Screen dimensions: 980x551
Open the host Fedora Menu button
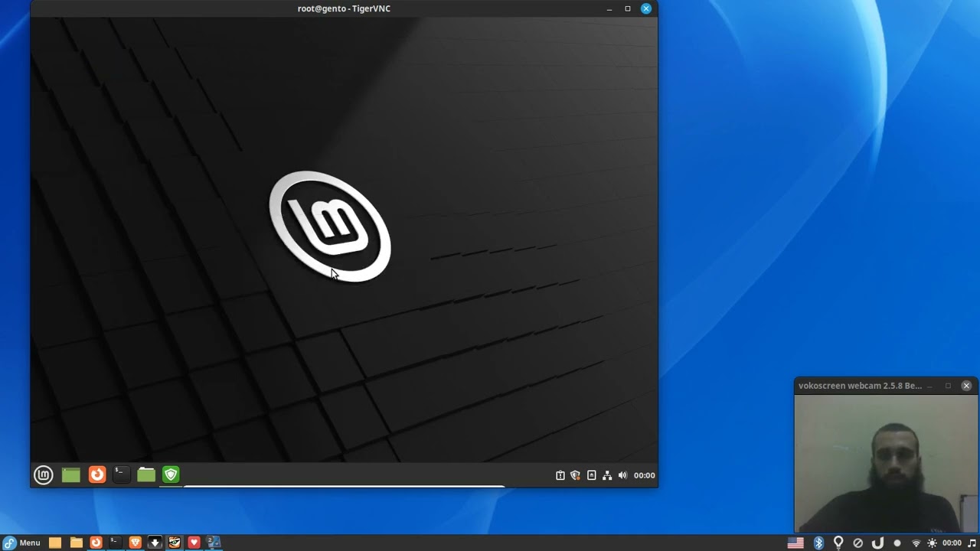pyautogui.click(x=21, y=543)
